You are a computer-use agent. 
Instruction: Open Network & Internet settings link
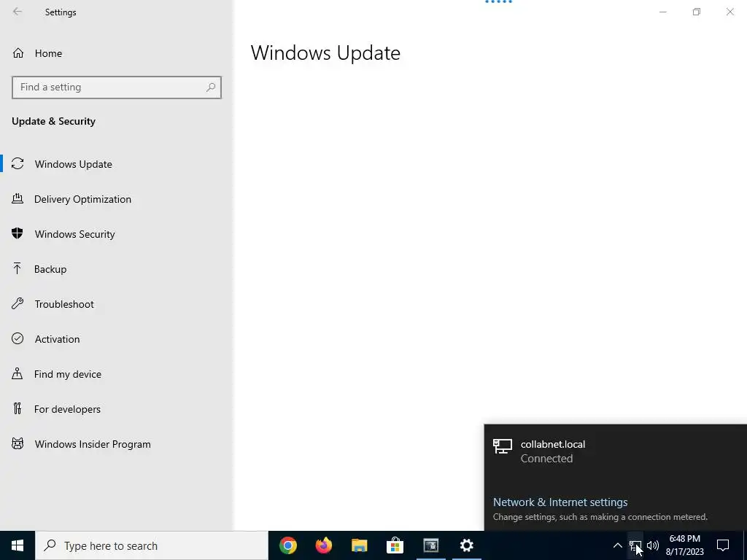[560, 502]
